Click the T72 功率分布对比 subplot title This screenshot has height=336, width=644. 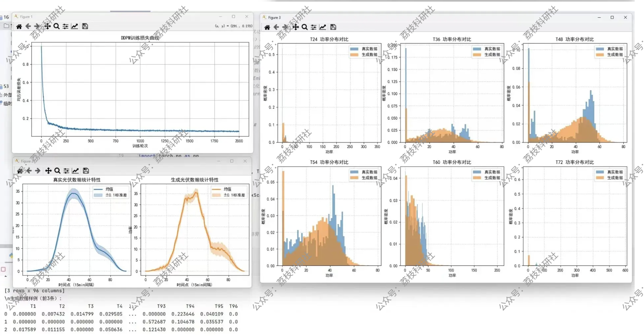pyautogui.click(x=575, y=162)
